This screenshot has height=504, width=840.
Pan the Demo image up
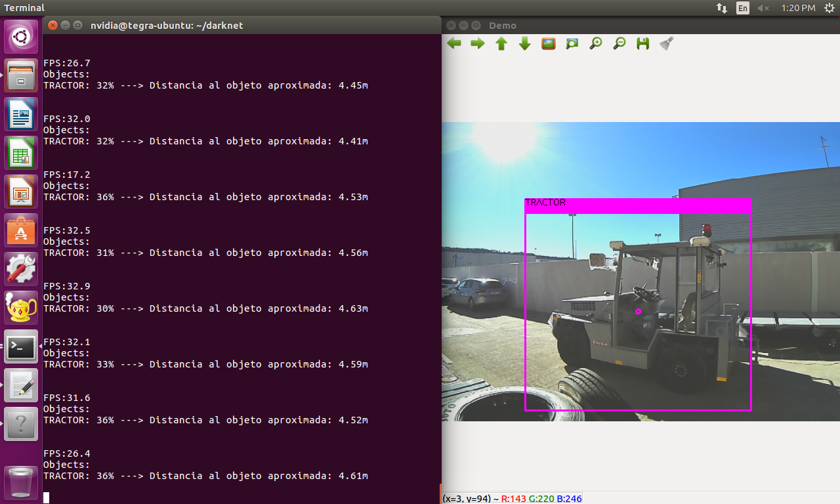click(x=501, y=43)
